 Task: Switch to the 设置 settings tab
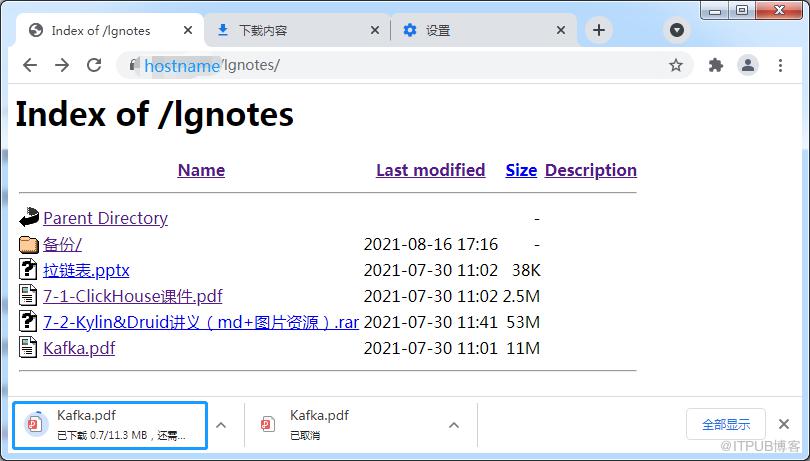pos(483,30)
